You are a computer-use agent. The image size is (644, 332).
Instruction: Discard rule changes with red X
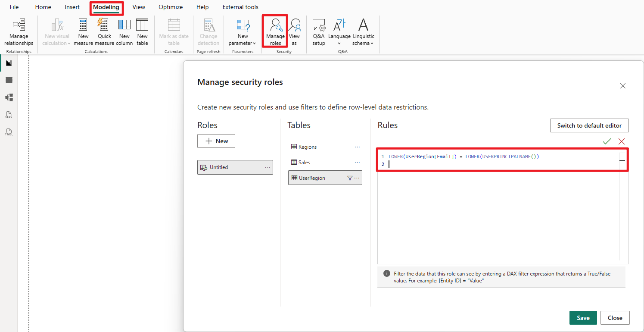pos(621,141)
